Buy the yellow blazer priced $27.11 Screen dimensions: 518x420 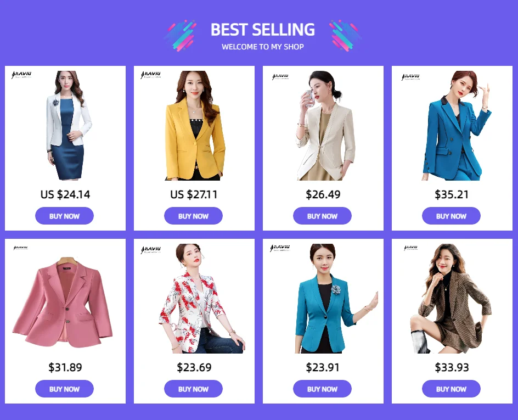[193, 216]
